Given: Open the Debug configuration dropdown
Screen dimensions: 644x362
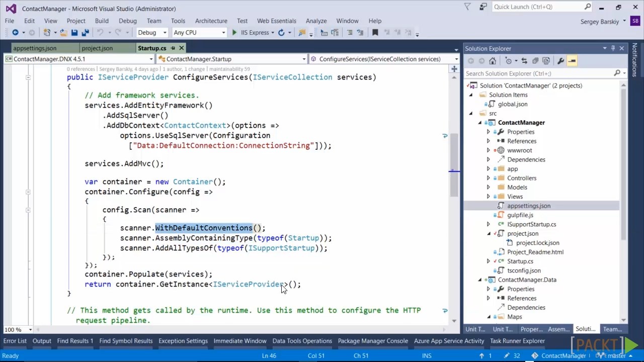Looking at the screenshot, I should click(152, 33).
